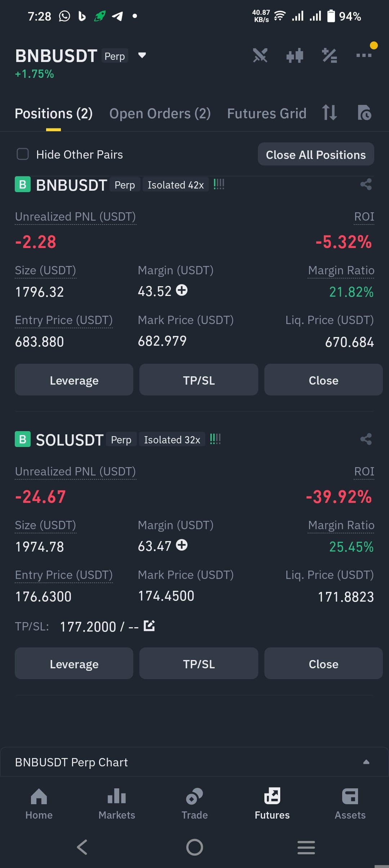Tap the Close All Positions button
The width and height of the screenshot is (389, 868).
click(x=316, y=155)
